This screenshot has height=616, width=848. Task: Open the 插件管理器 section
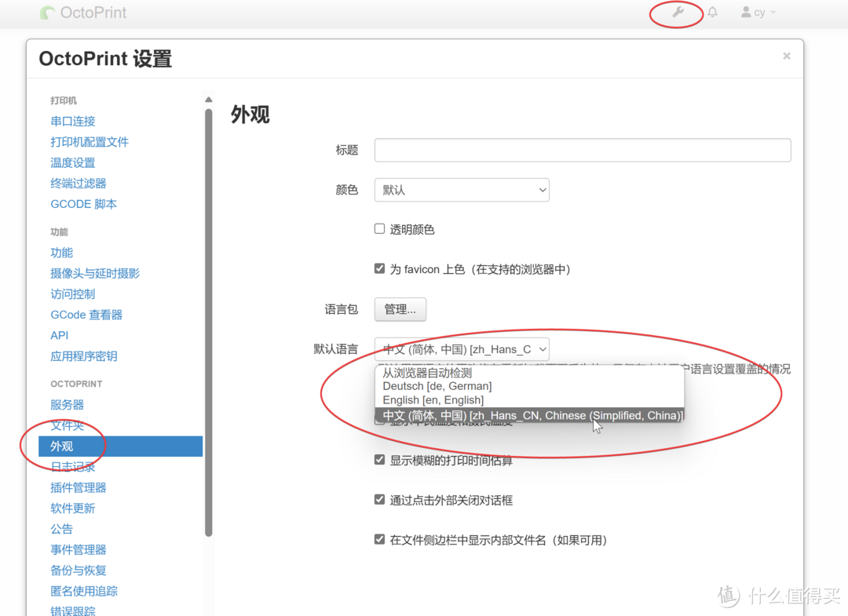click(x=78, y=487)
